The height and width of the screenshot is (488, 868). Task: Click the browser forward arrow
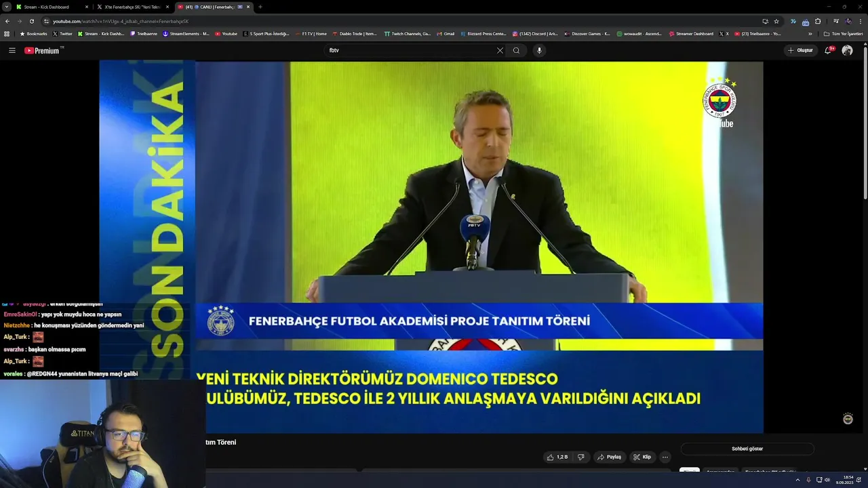20,21
